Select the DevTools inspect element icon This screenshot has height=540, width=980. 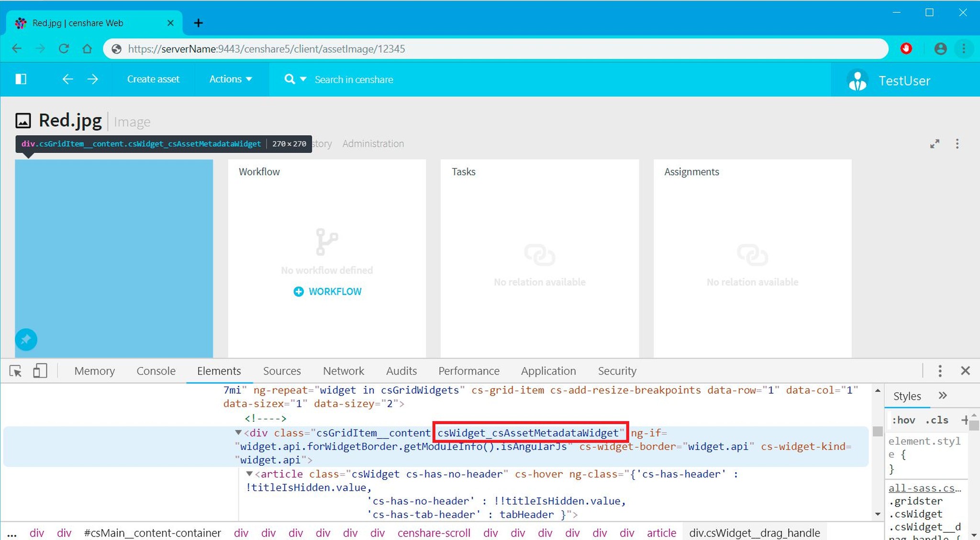pos(15,371)
